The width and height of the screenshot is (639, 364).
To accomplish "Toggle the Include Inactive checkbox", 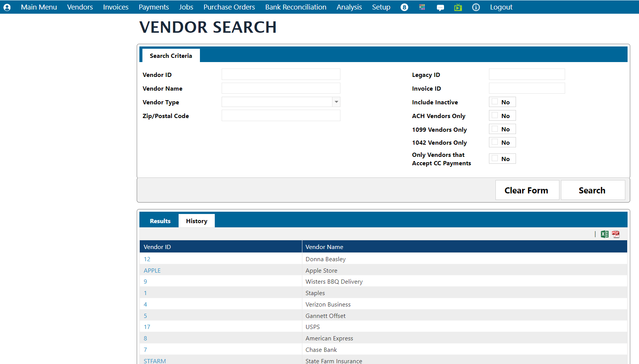I will click(x=495, y=102).
